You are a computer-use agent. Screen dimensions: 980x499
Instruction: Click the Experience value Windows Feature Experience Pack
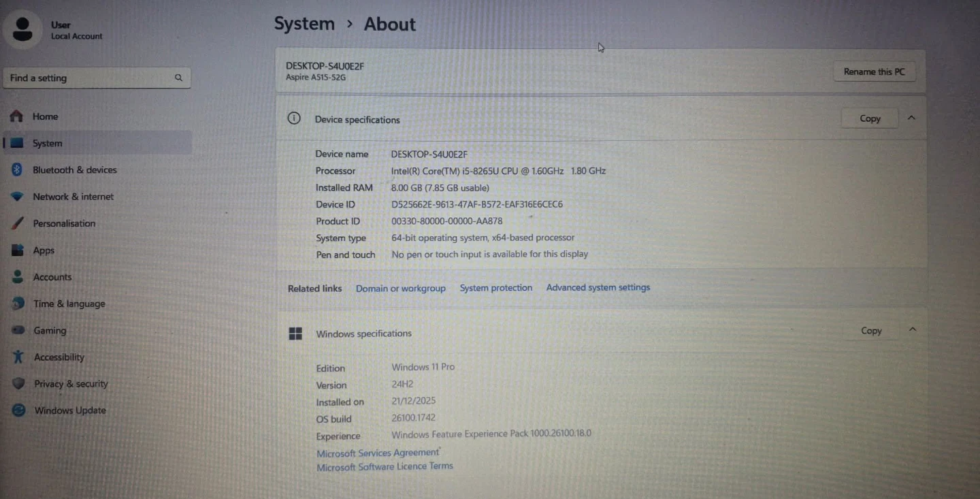(491, 434)
